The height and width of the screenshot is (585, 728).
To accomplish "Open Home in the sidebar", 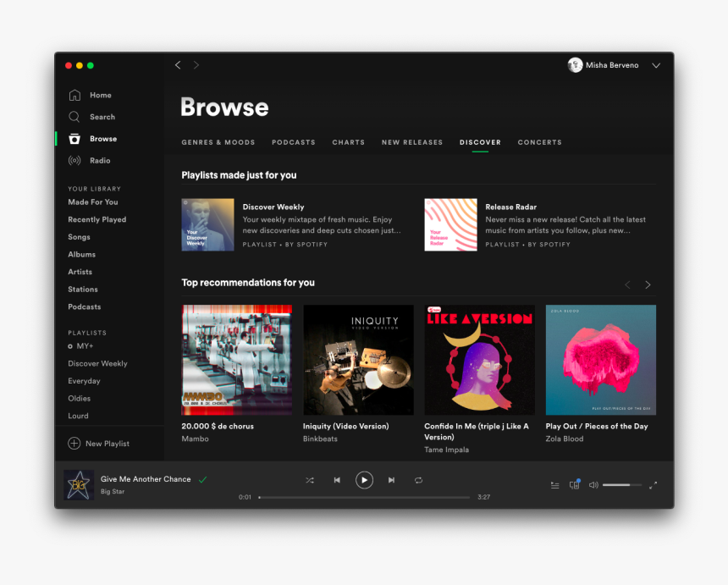I will tap(101, 95).
